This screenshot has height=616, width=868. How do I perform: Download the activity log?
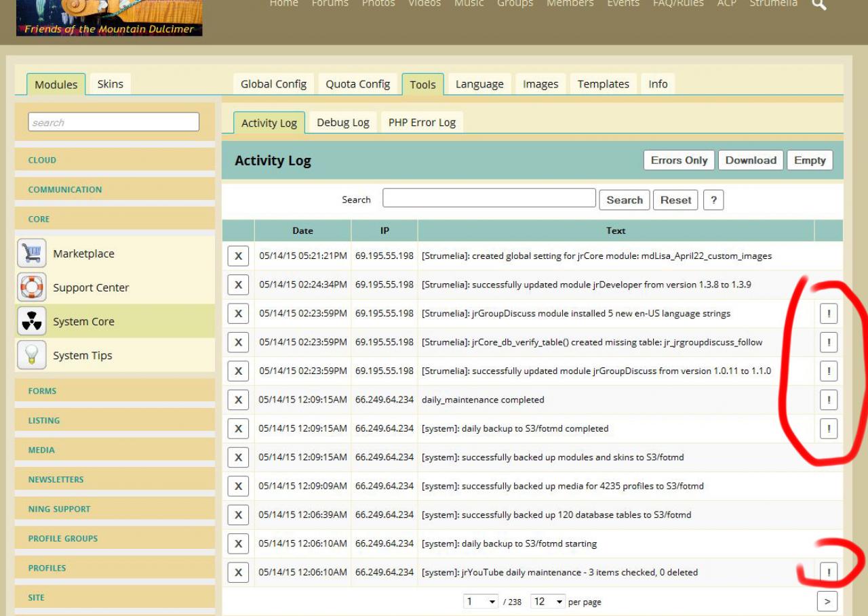point(751,161)
